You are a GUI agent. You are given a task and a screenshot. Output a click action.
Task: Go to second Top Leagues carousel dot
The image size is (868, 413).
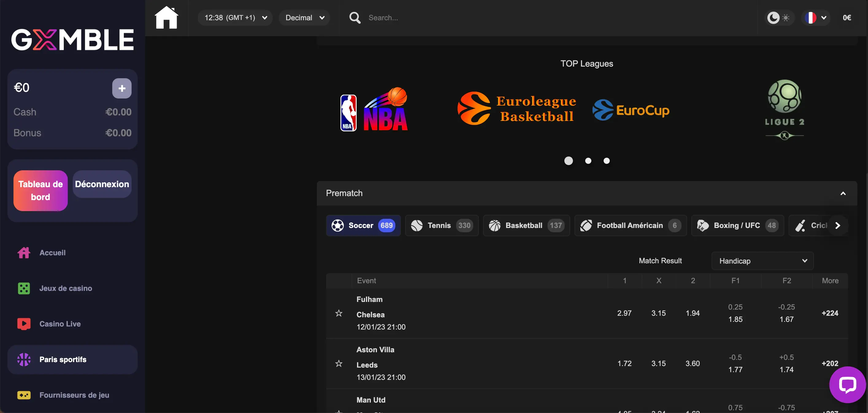[x=588, y=161]
